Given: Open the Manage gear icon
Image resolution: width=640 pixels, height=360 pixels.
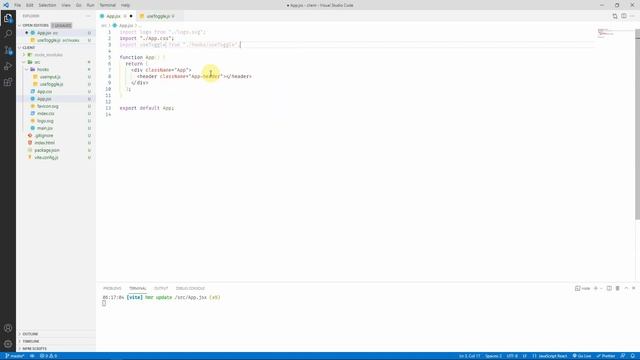Looking at the screenshot, I should (x=8, y=344).
